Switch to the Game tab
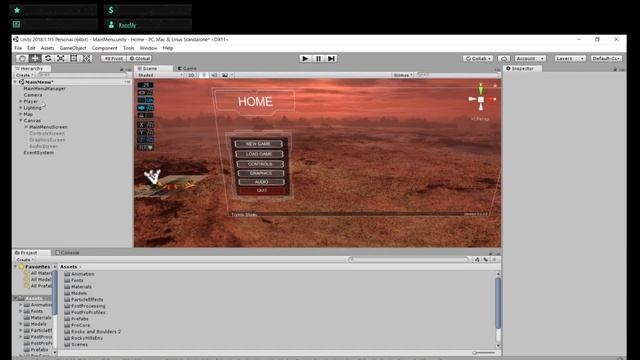 click(x=187, y=69)
